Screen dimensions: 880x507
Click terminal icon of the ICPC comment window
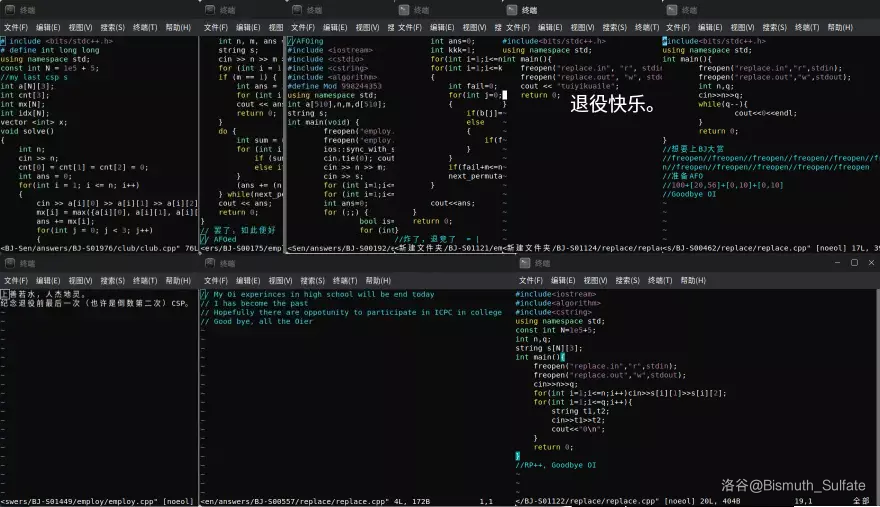(209, 263)
